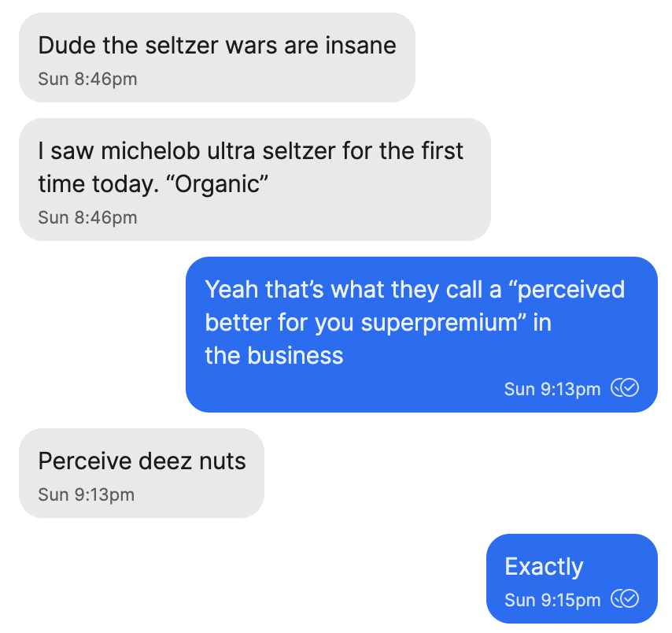
Task: Select the blue "Exactly" message bubble
Action: tap(572, 579)
